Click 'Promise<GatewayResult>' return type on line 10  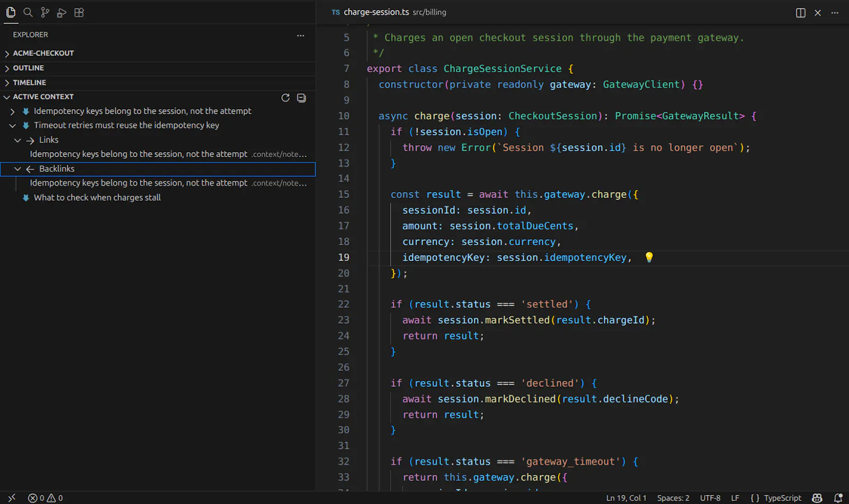680,116
